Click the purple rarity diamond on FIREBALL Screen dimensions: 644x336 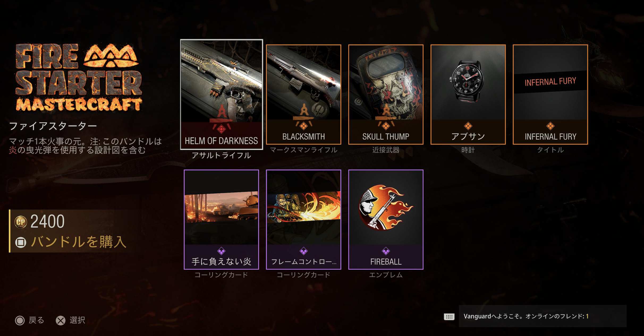tap(386, 251)
